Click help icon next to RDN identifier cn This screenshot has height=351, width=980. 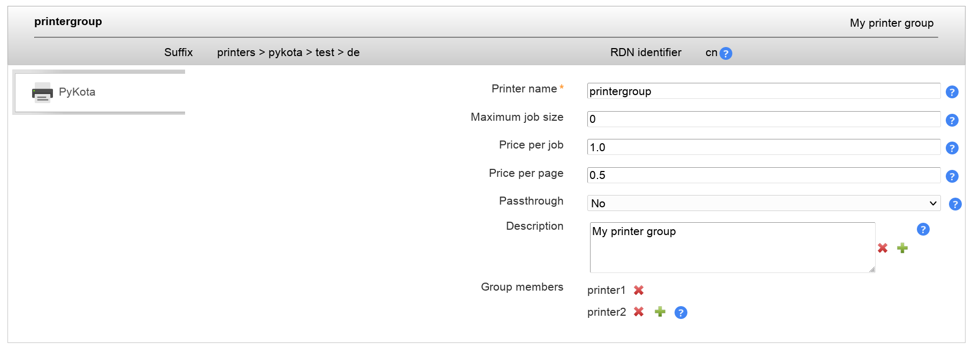(x=725, y=53)
